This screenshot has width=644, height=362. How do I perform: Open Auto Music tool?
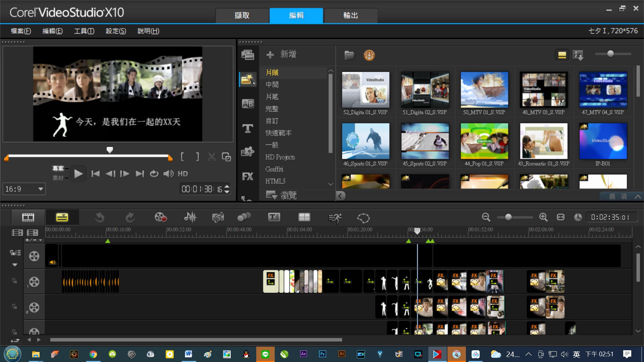pos(218,218)
